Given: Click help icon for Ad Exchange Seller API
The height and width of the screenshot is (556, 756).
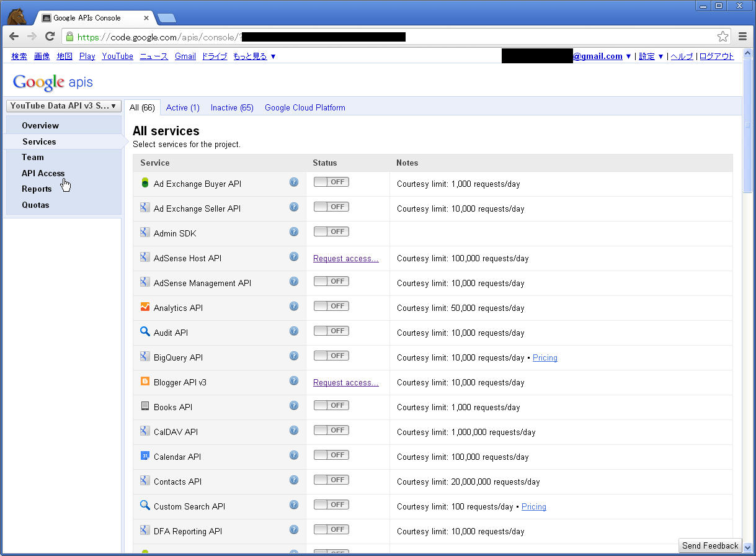Looking at the screenshot, I should coord(294,207).
